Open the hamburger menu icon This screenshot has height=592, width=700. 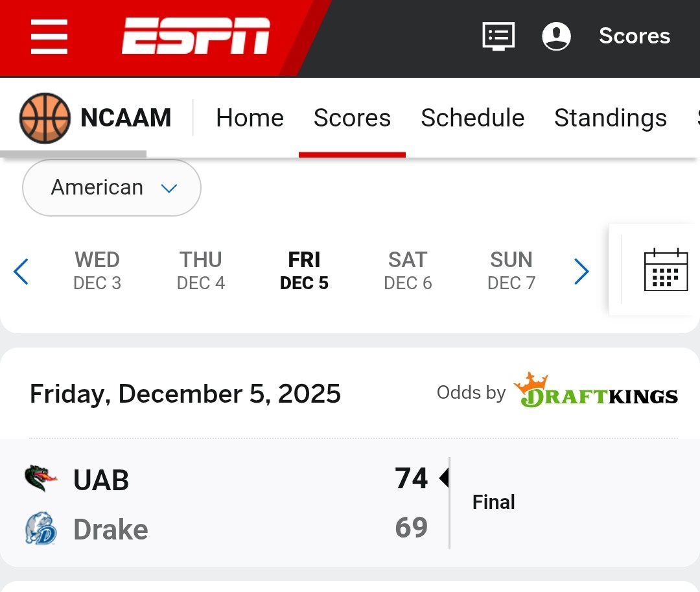(x=49, y=36)
